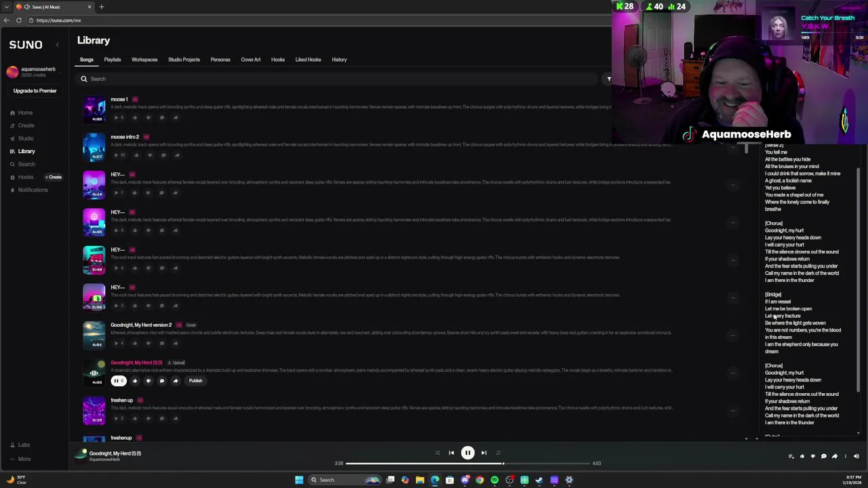Pause playback in the bottom player
Image resolution: width=868 pixels, height=488 pixels.
[467, 453]
